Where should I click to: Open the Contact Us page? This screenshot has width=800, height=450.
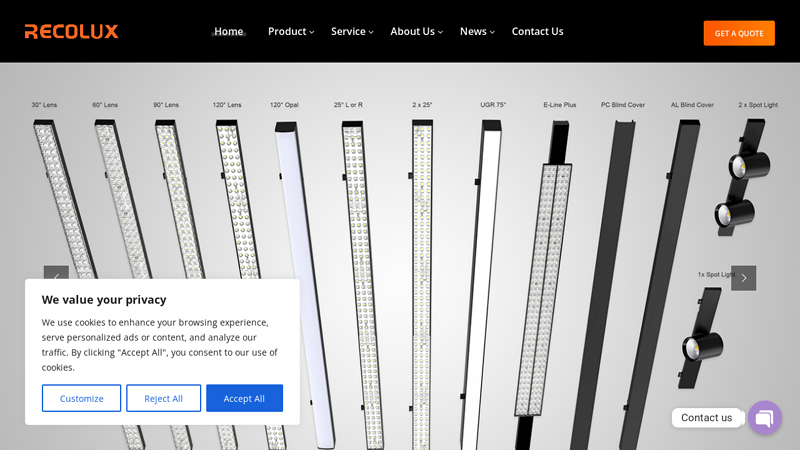(x=537, y=31)
